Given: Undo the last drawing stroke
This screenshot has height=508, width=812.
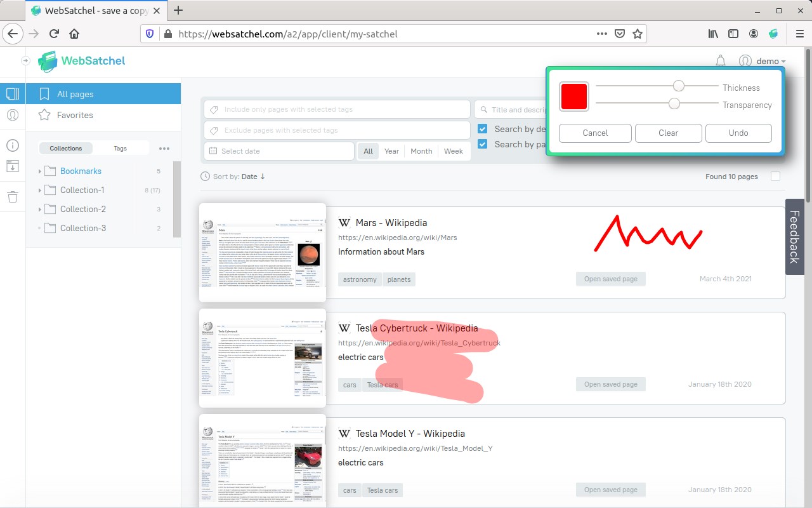Looking at the screenshot, I should click(x=738, y=133).
